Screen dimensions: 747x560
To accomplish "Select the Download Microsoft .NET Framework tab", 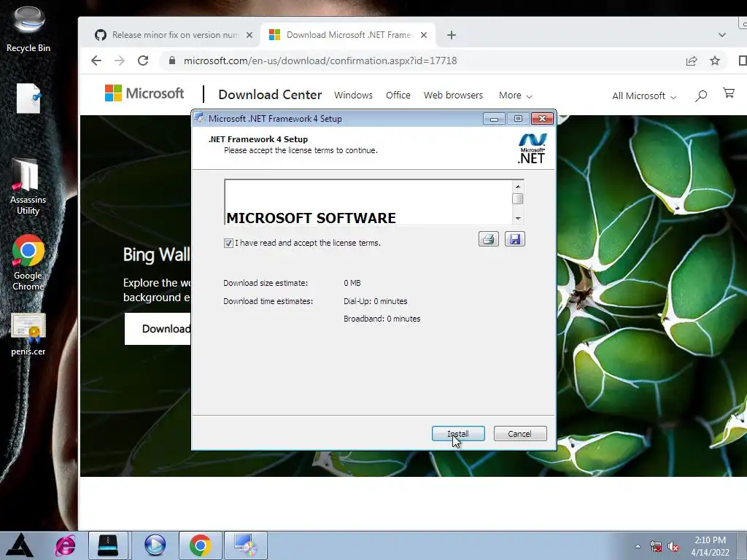I will pyautogui.click(x=348, y=35).
